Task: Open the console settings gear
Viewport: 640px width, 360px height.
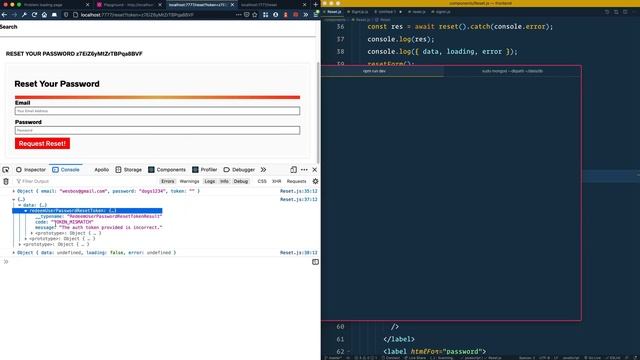Action: click(315, 181)
